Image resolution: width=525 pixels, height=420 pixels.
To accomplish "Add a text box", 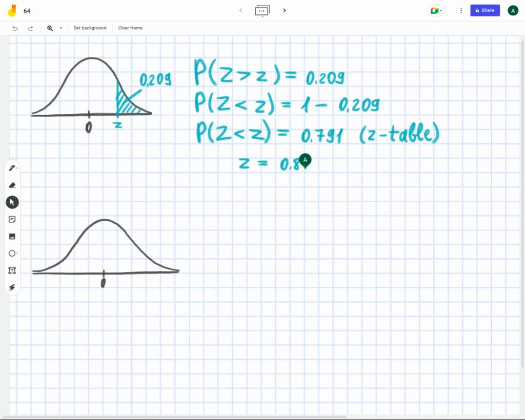I will pyautogui.click(x=12, y=270).
